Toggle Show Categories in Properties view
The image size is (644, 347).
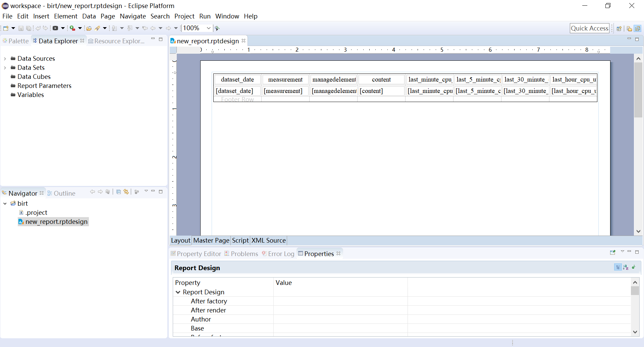coord(618,267)
